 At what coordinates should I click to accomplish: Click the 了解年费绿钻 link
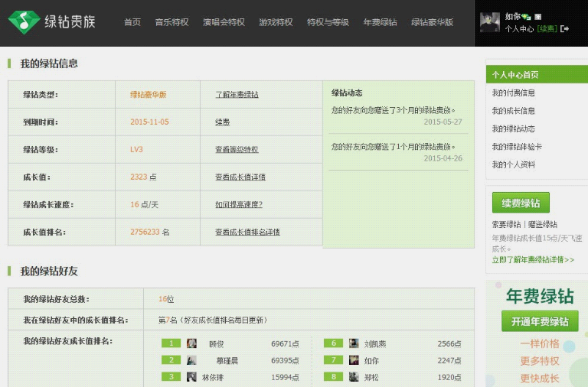point(237,94)
